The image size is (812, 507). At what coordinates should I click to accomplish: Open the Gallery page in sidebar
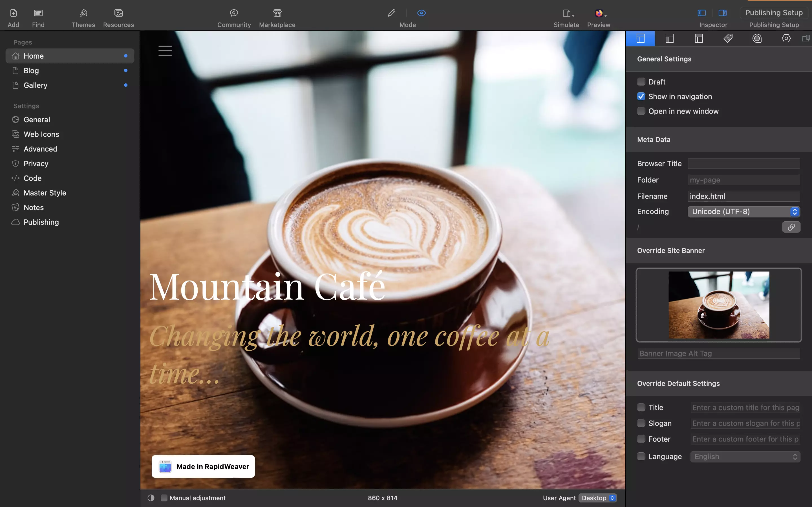coord(35,85)
